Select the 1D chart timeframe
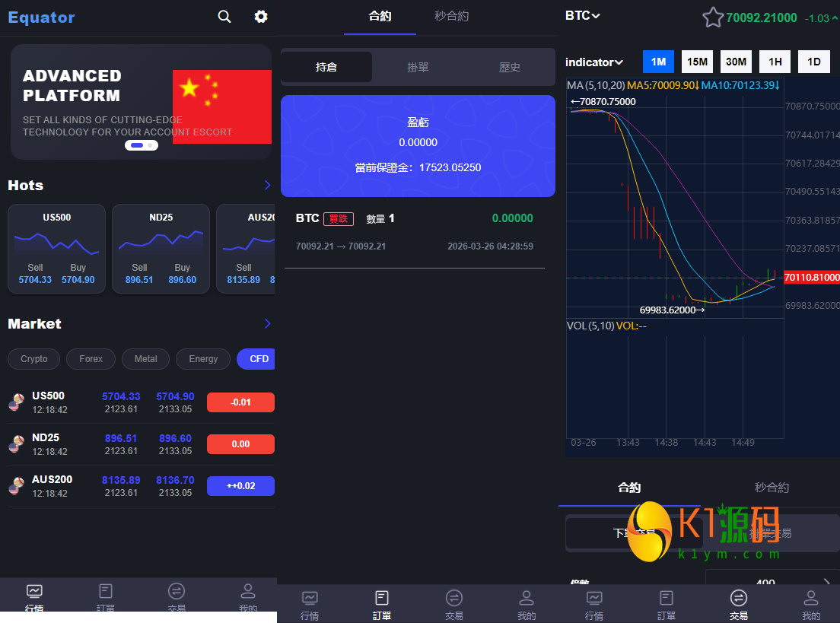 coord(813,61)
